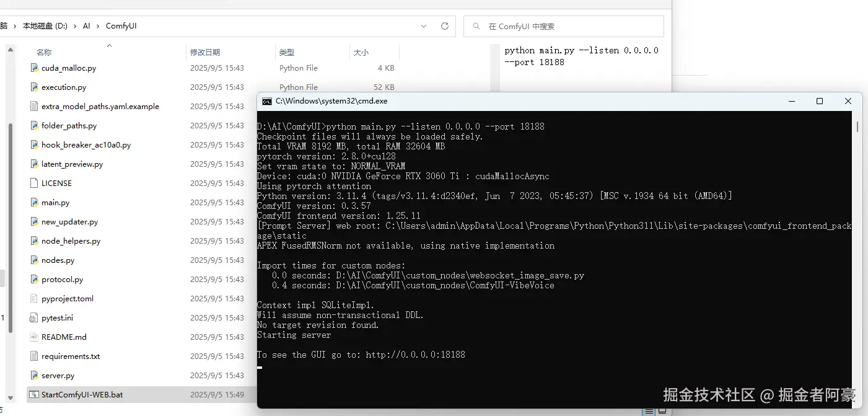The height and width of the screenshot is (416, 868).
Task: Close the cmd.exe window
Action: coord(848,101)
